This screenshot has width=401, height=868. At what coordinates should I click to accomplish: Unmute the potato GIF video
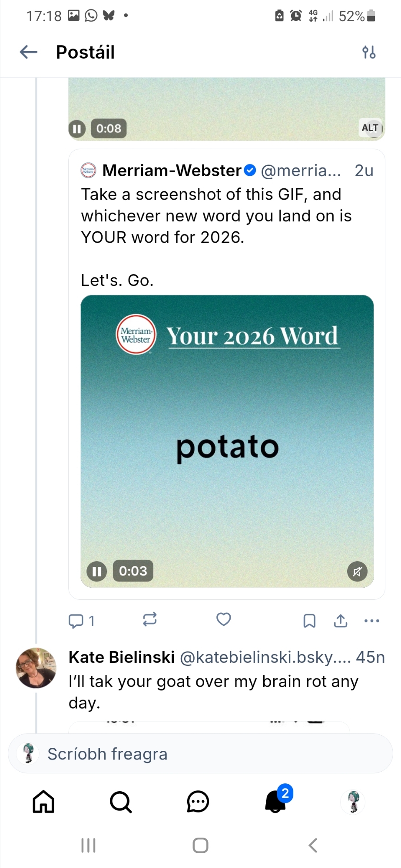[x=357, y=572]
